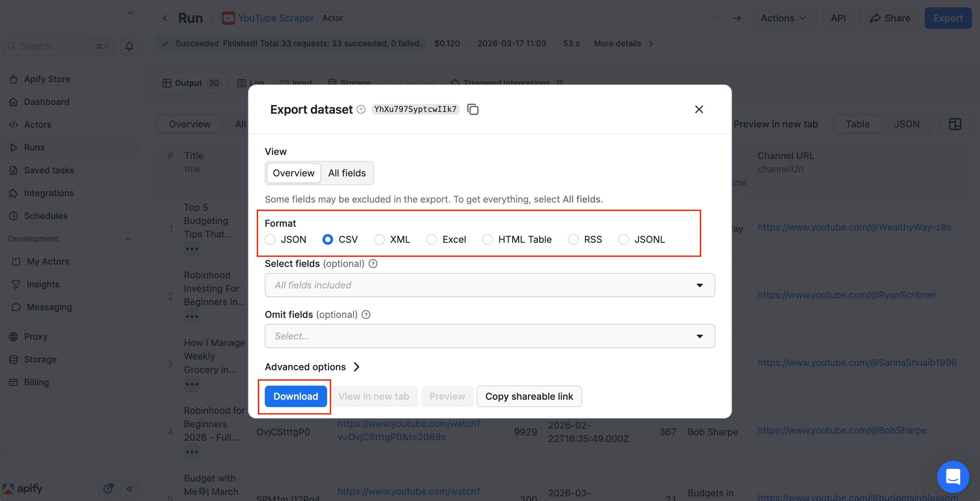
Task: Open the Proxy settings
Action: click(x=36, y=337)
